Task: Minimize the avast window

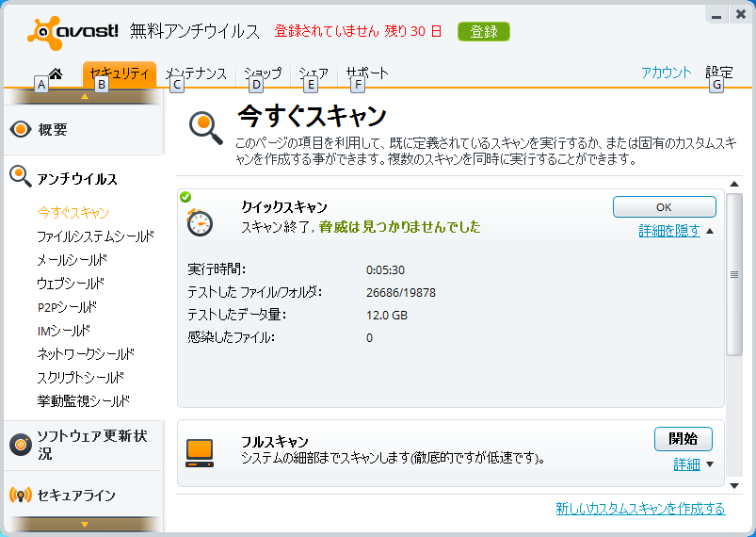Action: (x=716, y=15)
